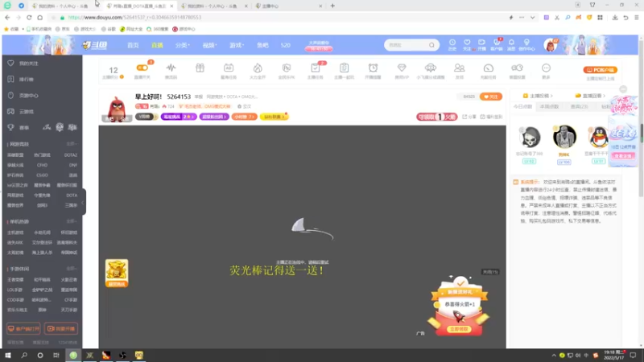The image size is (644, 362).
Task: Open the heart follow icon in header
Action: 467,43
